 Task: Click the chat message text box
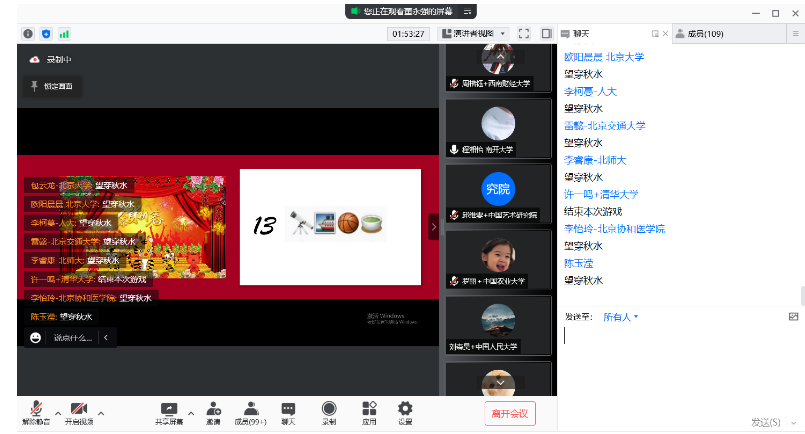680,367
